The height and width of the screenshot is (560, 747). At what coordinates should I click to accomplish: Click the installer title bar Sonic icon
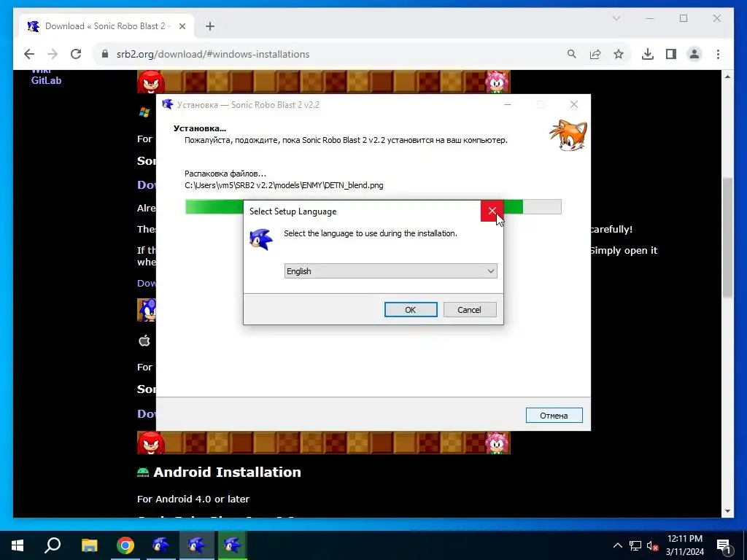tap(167, 104)
